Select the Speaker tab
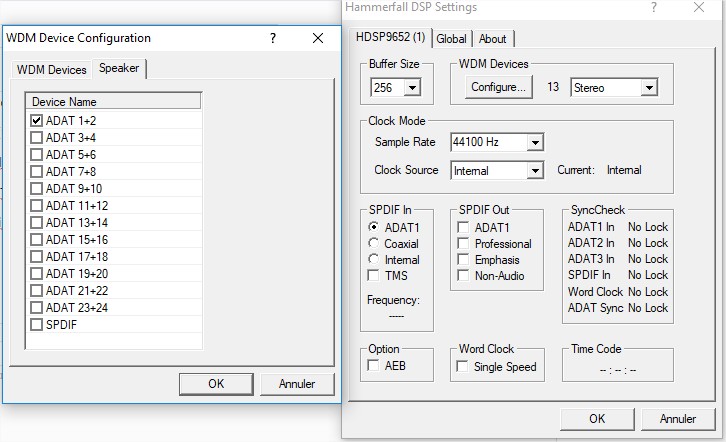Viewport: 726px width, 442px height. [119, 68]
